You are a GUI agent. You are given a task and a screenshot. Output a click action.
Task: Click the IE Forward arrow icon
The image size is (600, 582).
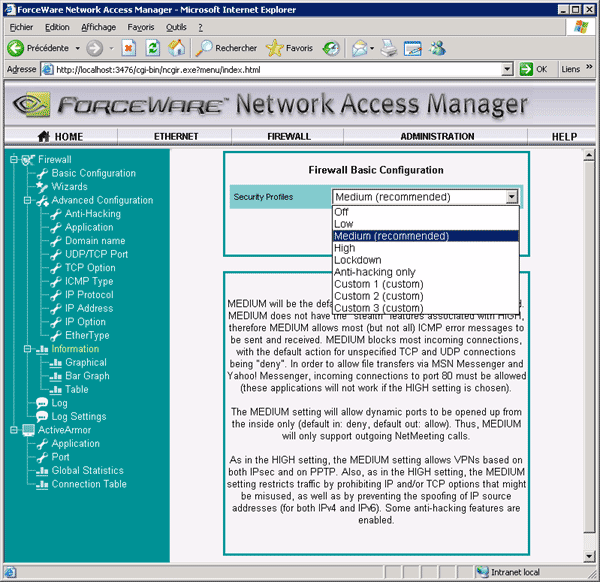(x=94, y=48)
